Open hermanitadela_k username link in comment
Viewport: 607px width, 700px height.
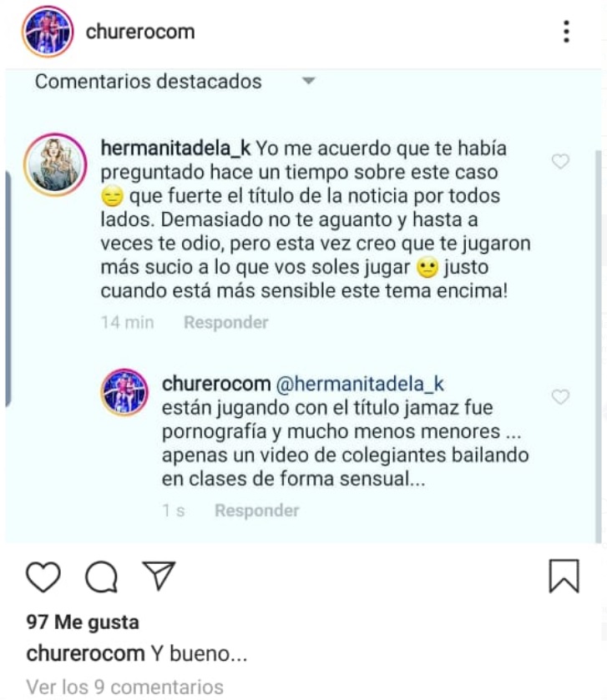pos(175,149)
